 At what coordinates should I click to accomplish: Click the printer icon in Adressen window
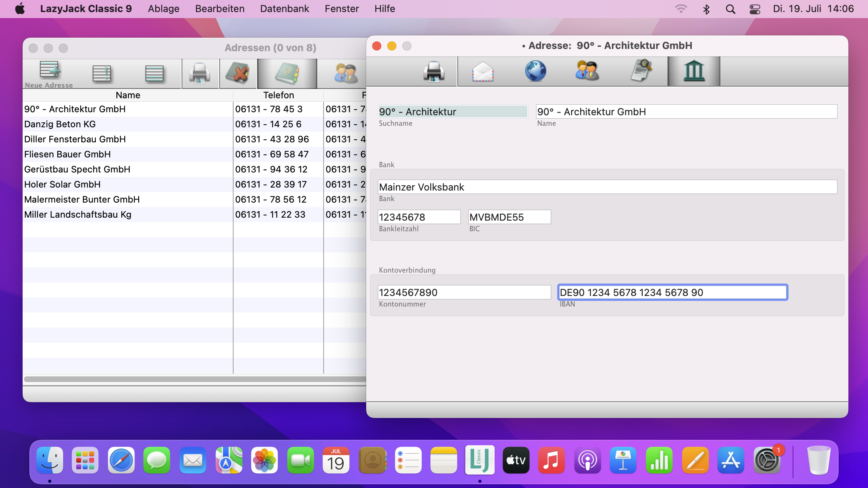pyautogui.click(x=200, y=73)
